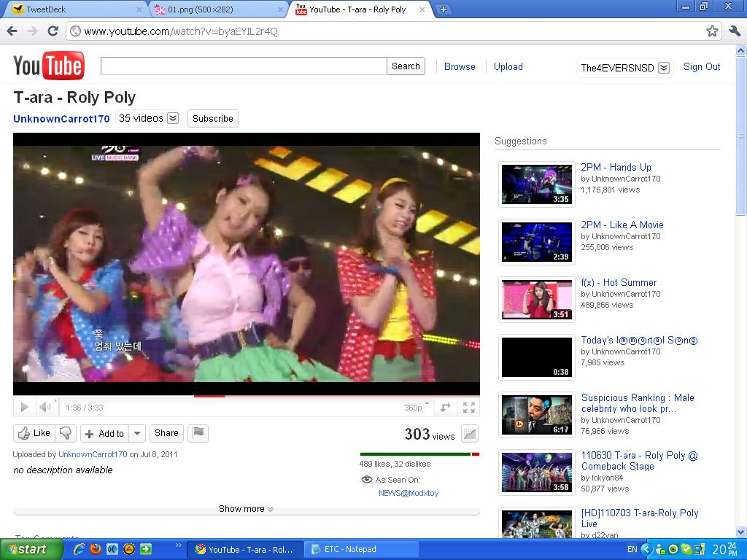Open the Browse page
Viewport: 747px width, 560px height.
click(460, 66)
